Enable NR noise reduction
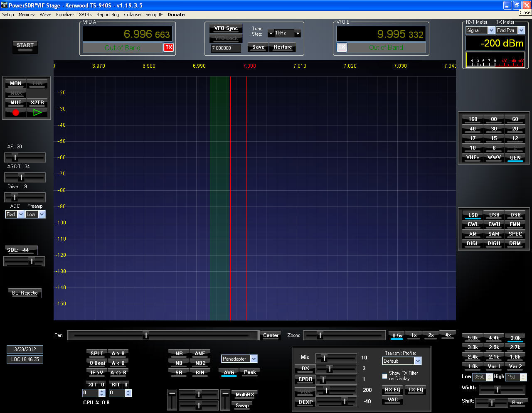Viewport: 532px width, 413px height. 179,354
